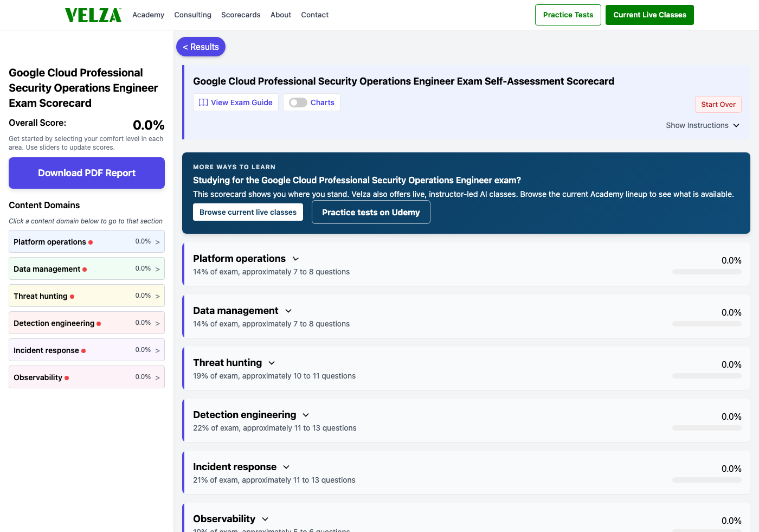The width and height of the screenshot is (759, 532).
Task: Click '22% of exam, approximately 11 to 13 questions'
Action: (x=275, y=428)
